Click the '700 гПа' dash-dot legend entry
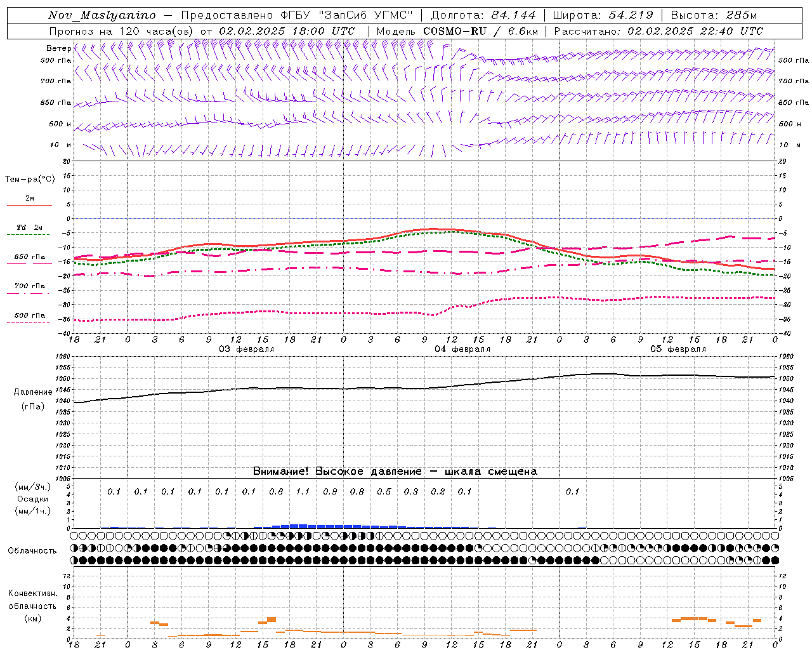 point(30,286)
